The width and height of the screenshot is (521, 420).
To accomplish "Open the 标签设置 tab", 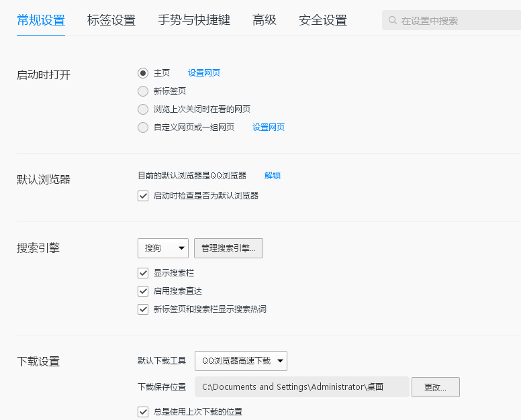I will point(111,20).
